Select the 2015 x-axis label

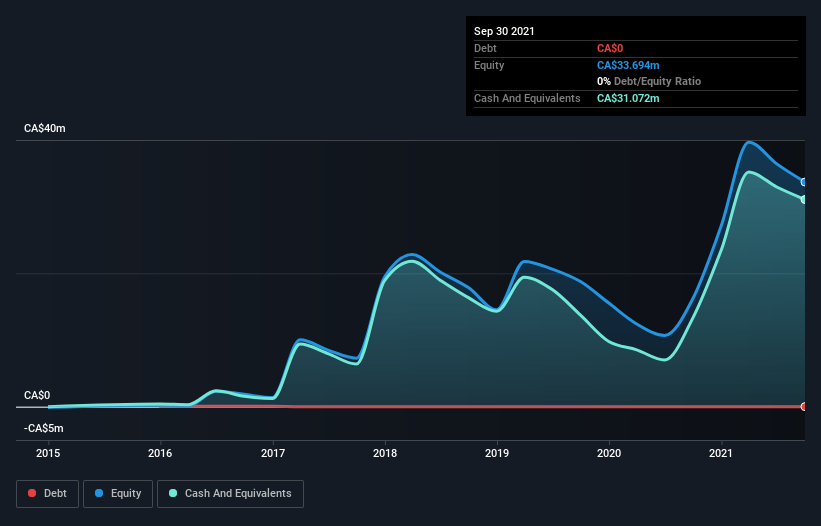48,453
